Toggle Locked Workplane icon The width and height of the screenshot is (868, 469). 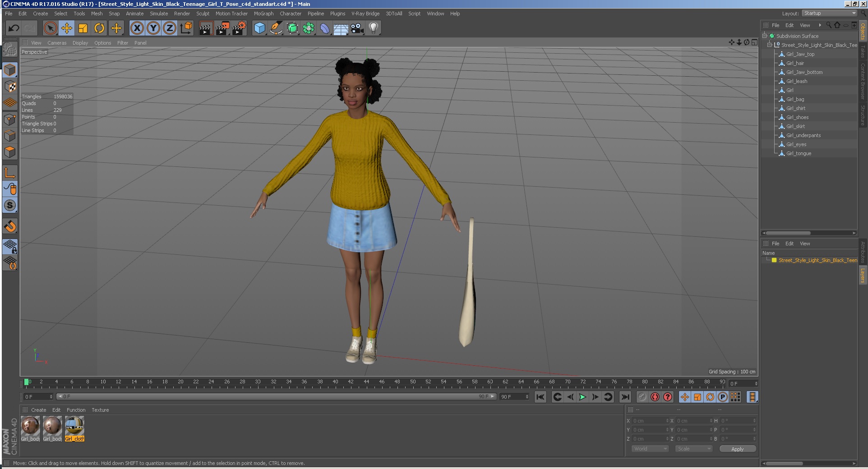pyautogui.click(x=10, y=247)
